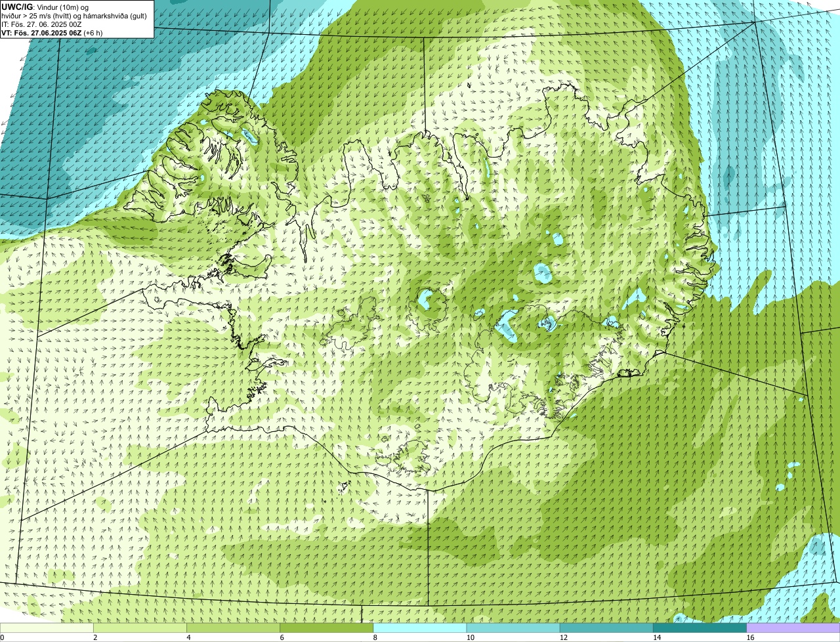Click the "UWC/IG: Vindur (10m) og" title line
This screenshot has height=642, width=840.
45,7
